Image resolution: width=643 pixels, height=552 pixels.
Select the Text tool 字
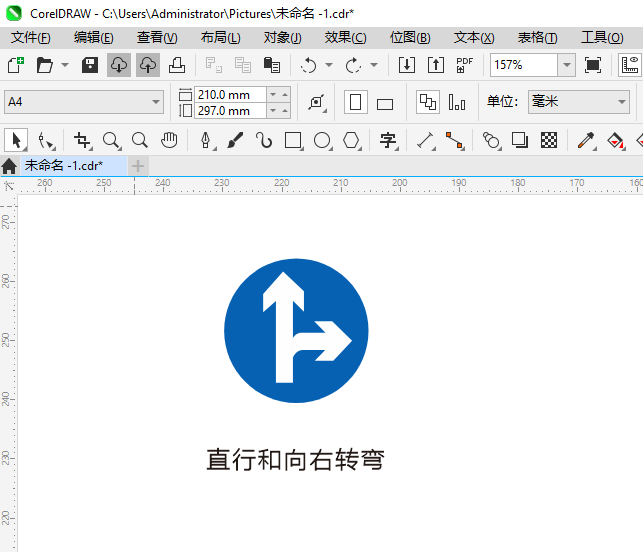pos(388,140)
